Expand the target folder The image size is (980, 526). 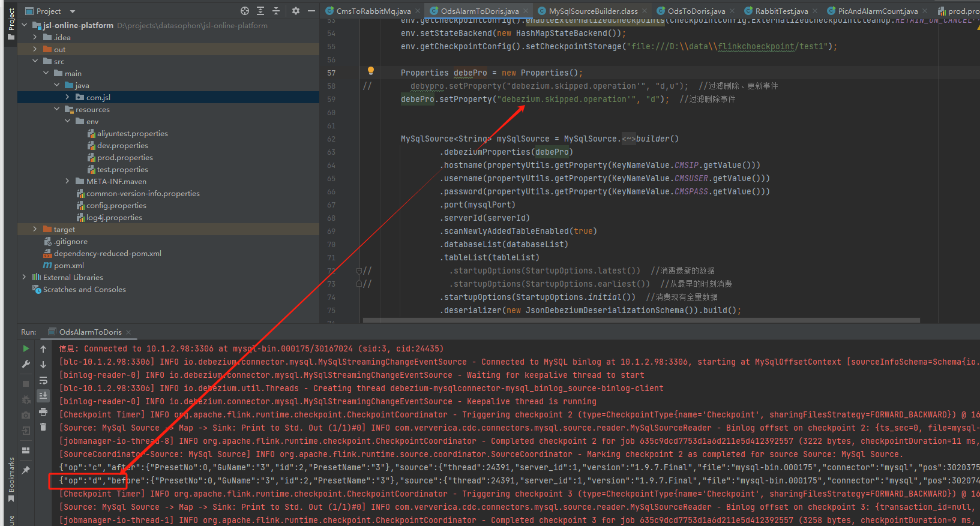point(35,229)
